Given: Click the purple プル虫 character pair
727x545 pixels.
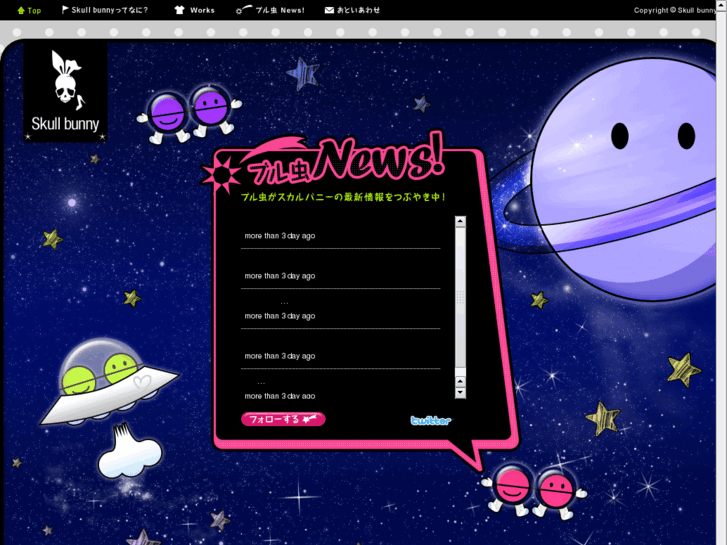Looking at the screenshot, I should 189,114.
